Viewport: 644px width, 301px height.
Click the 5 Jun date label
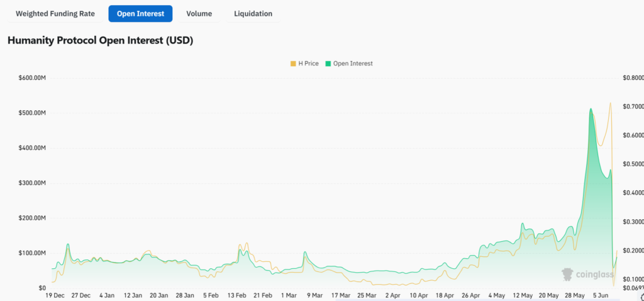tap(601, 295)
